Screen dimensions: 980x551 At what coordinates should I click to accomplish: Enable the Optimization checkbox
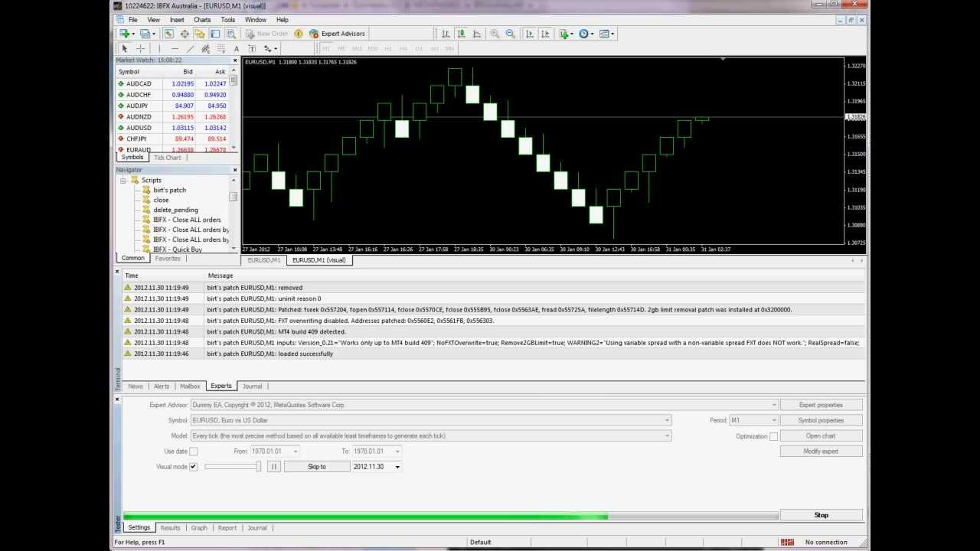point(773,436)
